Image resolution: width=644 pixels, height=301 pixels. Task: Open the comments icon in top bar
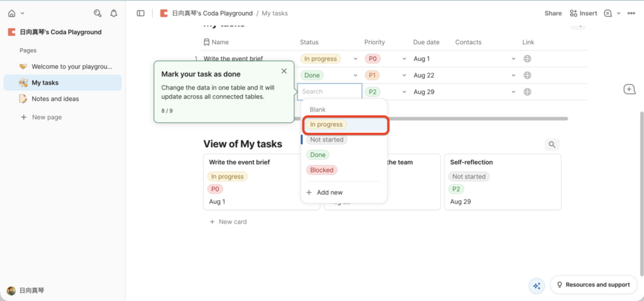(x=608, y=13)
